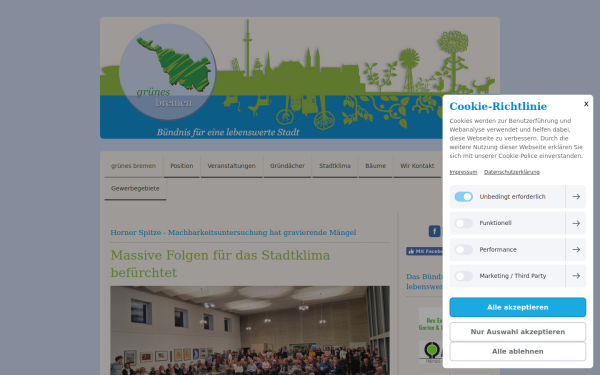This screenshot has height=375, width=600.
Task: Click the Massive Folgen für das Stadtklima heading
Action: click(220, 264)
